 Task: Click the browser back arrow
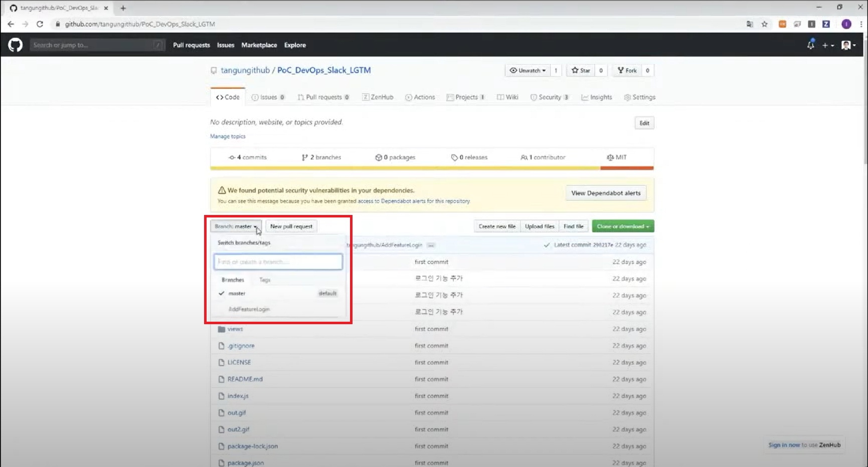11,24
